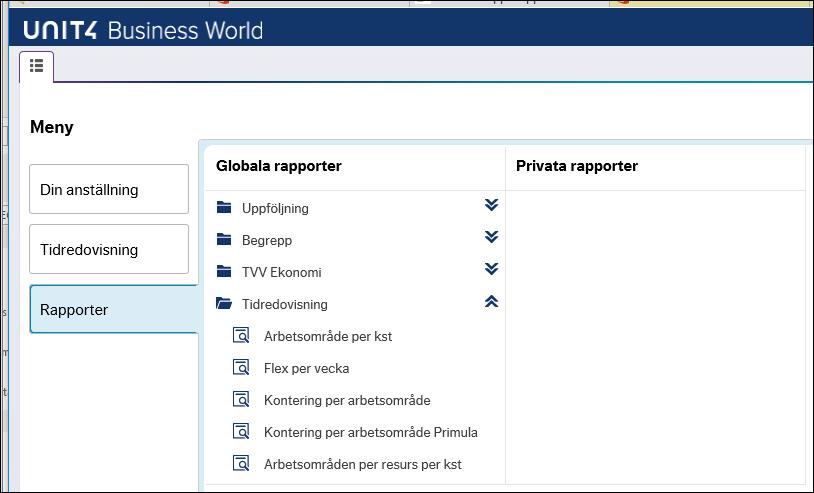Click the UNIT4 Business World logo
The image size is (814, 493).
click(x=143, y=30)
